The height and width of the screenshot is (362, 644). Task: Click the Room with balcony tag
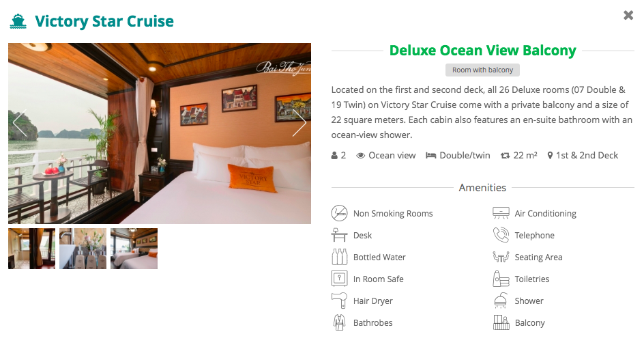pyautogui.click(x=483, y=70)
